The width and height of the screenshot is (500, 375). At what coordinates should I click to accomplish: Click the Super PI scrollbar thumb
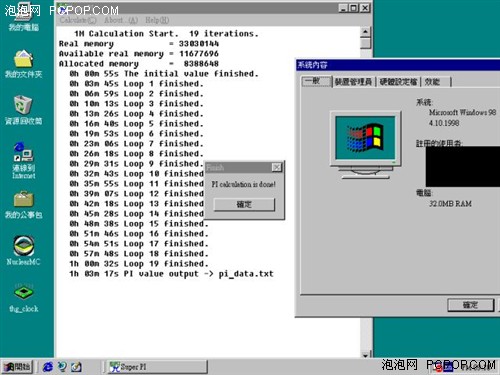(x=365, y=43)
